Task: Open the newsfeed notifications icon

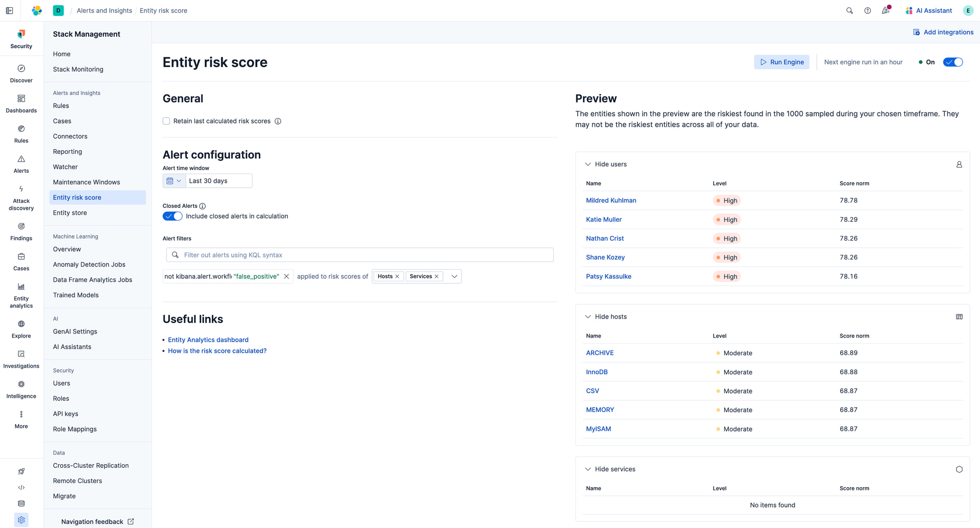Action: pos(886,11)
